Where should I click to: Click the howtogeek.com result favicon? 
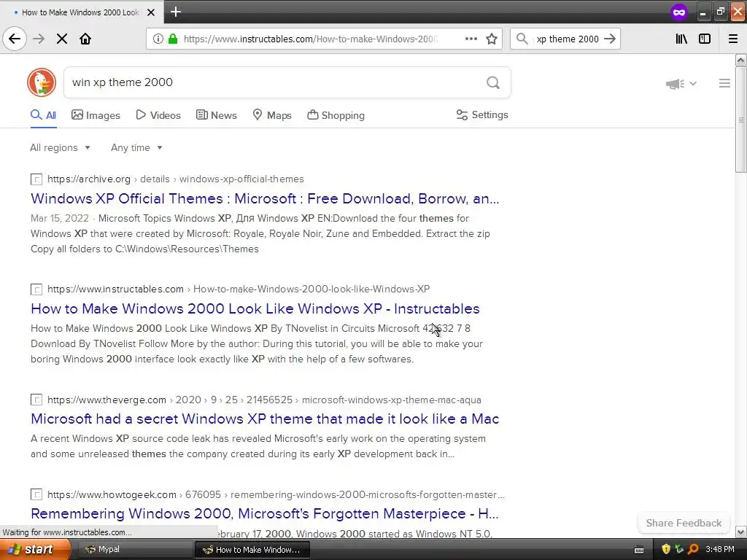click(x=36, y=495)
